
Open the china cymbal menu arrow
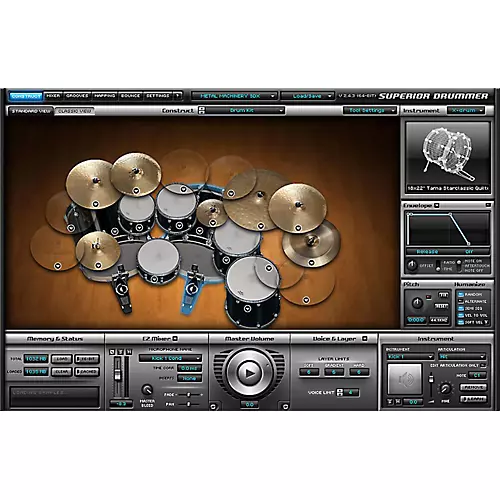311,263
